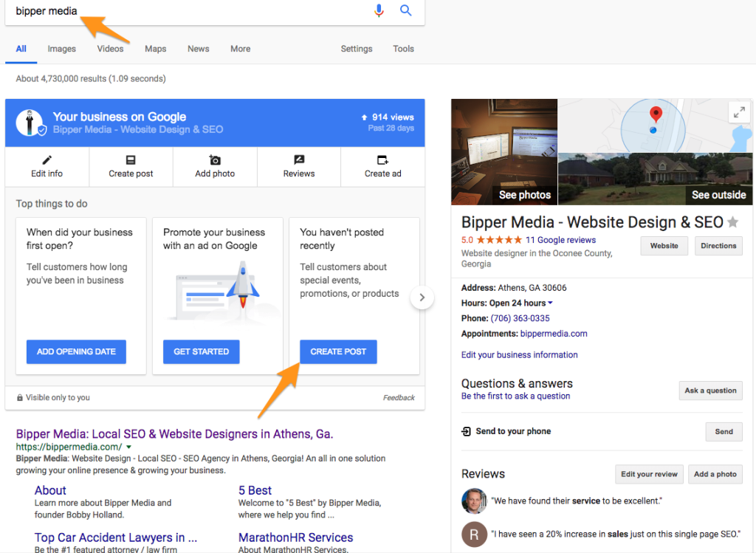Click the magnifying glass search icon
The image size is (756, 553).
coord(405,10)
